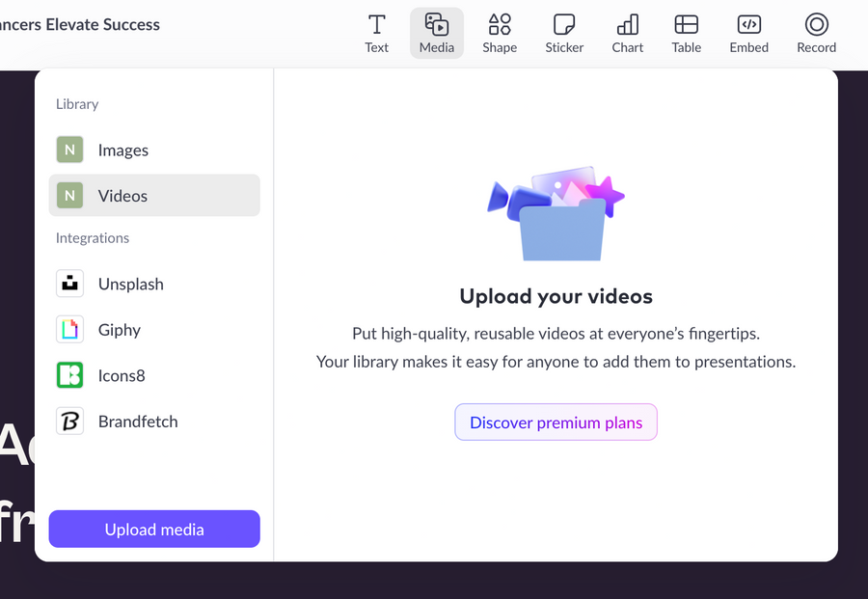Click the Integrations section heading
The width and height of the screenshot is (868, 599).
coord(92,237)
